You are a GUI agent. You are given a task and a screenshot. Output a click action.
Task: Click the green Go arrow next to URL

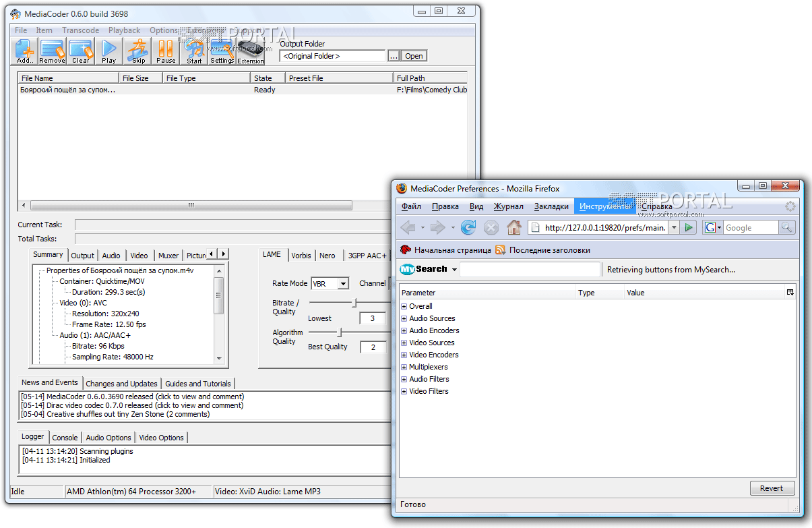pos(689,228)
